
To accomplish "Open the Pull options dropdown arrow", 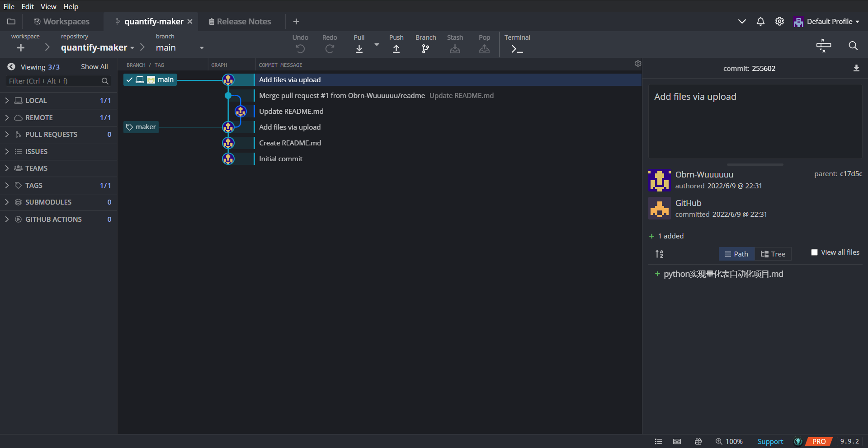I will coord(377,45).
